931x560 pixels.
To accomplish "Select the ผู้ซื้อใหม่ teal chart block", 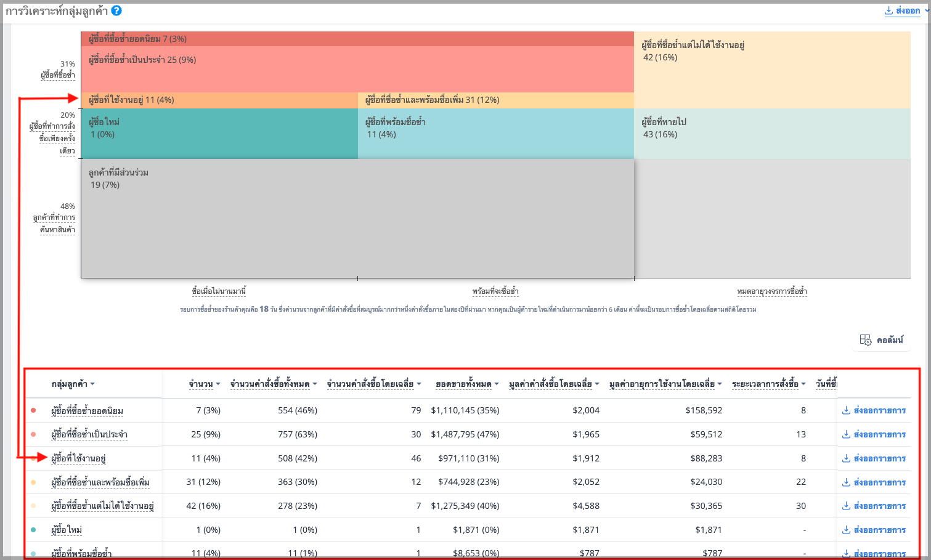I will [219, 134].
